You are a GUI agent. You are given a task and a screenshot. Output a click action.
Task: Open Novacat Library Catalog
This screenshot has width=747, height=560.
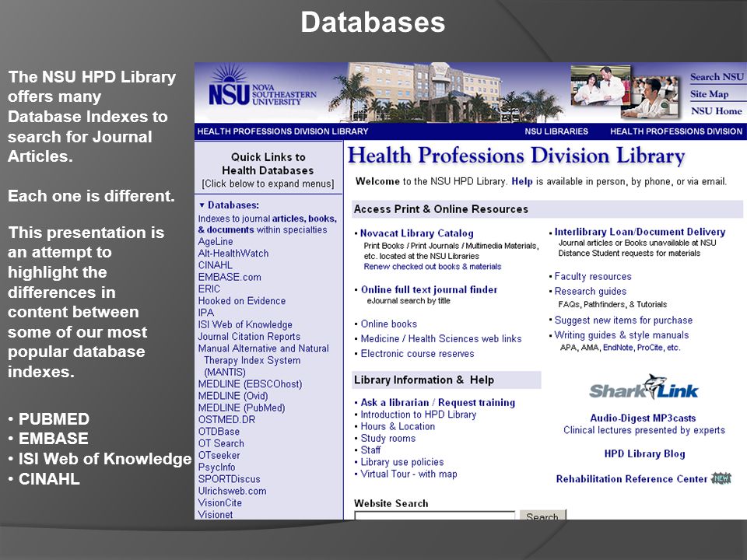pos(417,233)
